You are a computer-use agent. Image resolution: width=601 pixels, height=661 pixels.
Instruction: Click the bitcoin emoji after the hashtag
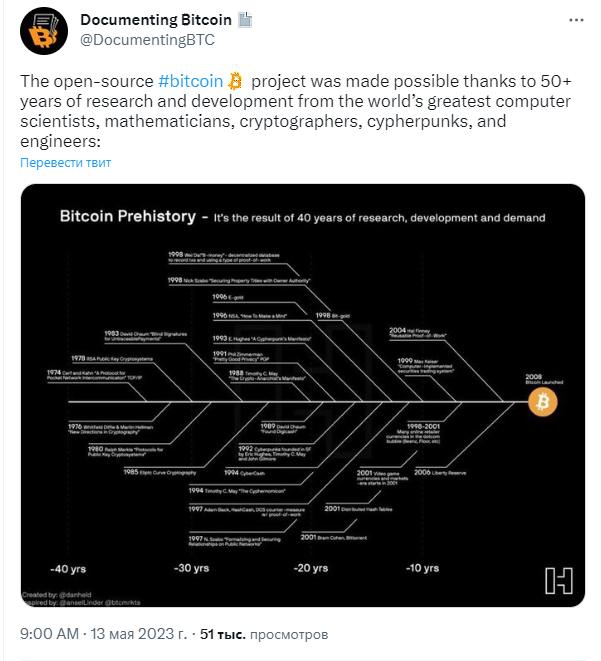pyautogui.click(x=236, y=81)
